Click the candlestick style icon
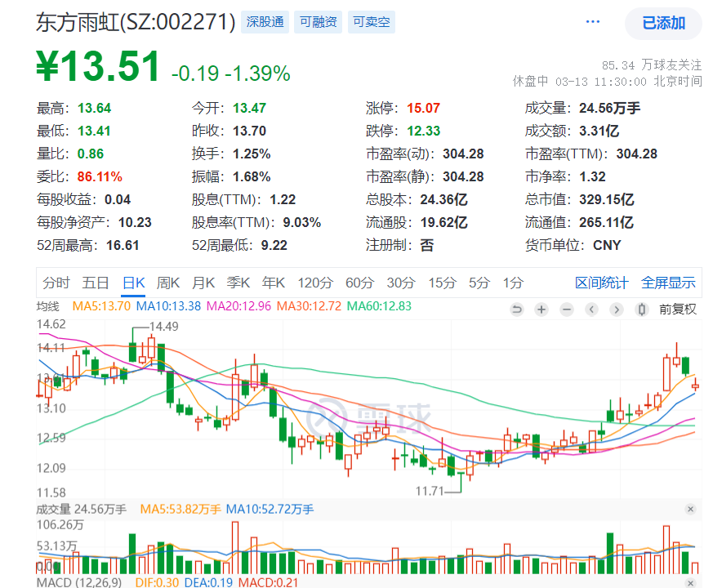This screenshot has height=588, width=713. click(x=642, y=310)
